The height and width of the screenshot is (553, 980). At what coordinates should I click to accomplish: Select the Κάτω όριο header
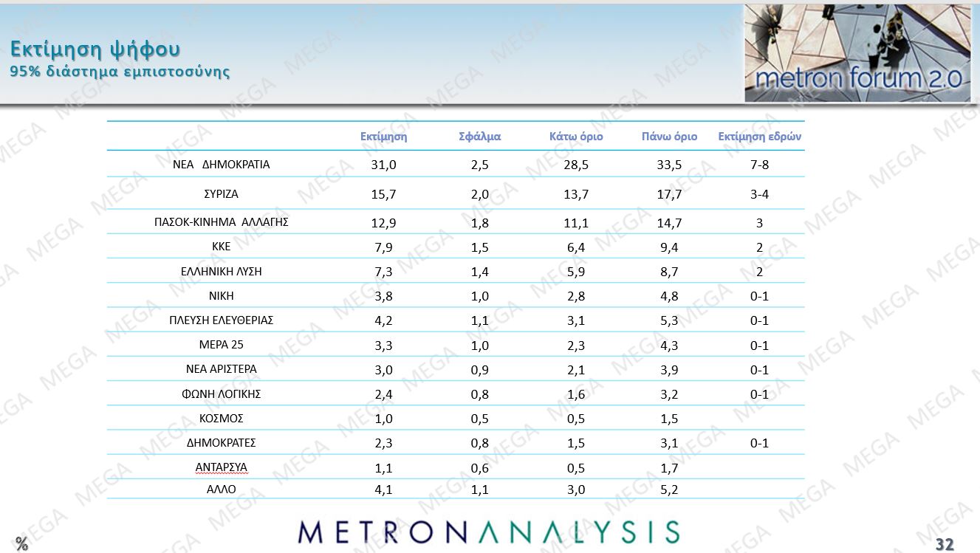575,136
